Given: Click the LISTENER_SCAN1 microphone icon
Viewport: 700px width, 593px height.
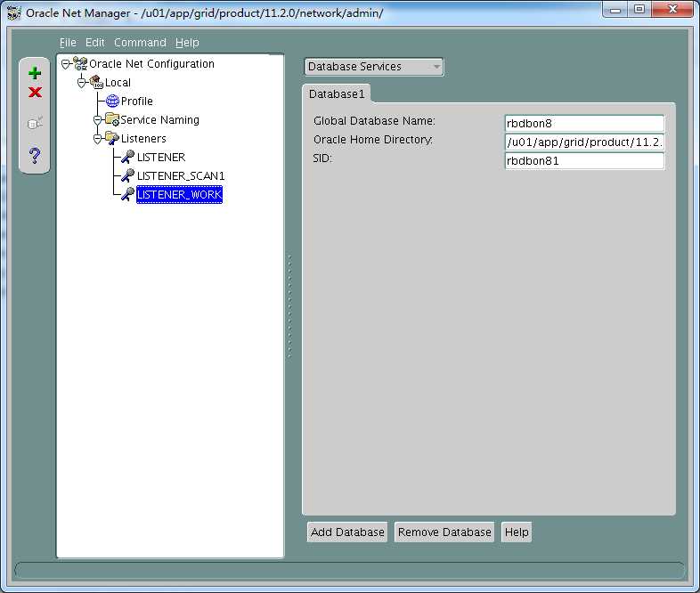Looking at the screenshot, I should [127, 175].
